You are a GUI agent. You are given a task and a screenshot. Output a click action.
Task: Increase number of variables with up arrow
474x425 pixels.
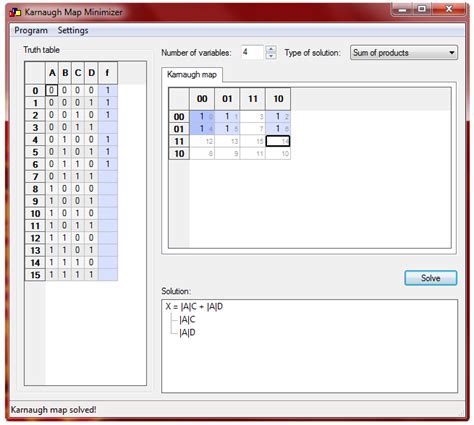tap(271, 49)
